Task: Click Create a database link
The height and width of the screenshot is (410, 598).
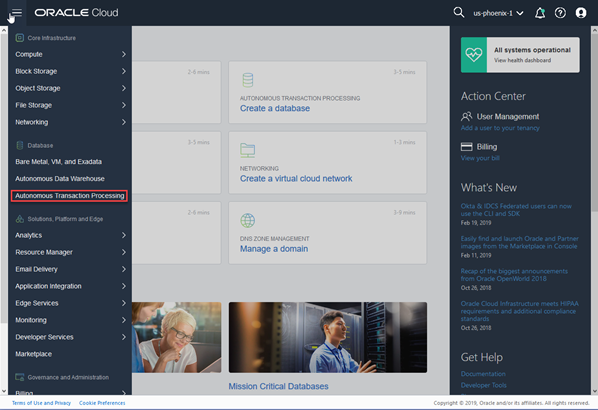Action: coord(275,108)
